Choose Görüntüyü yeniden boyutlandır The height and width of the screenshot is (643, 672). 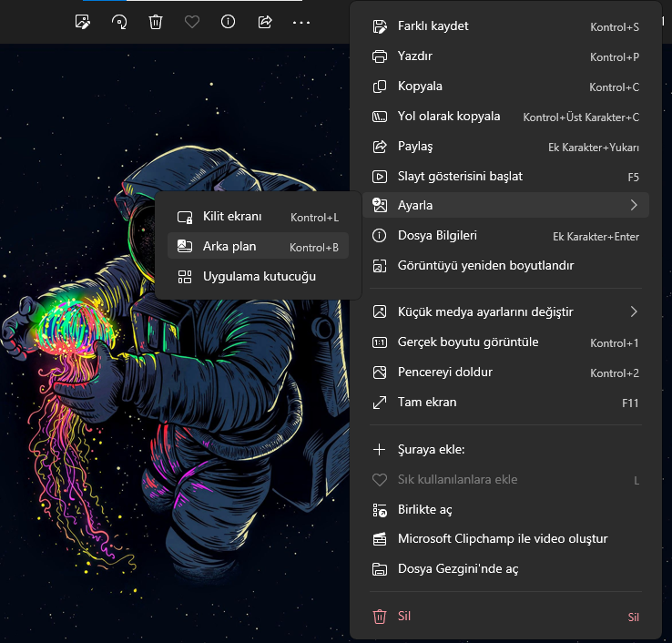(x=505, y=266)
